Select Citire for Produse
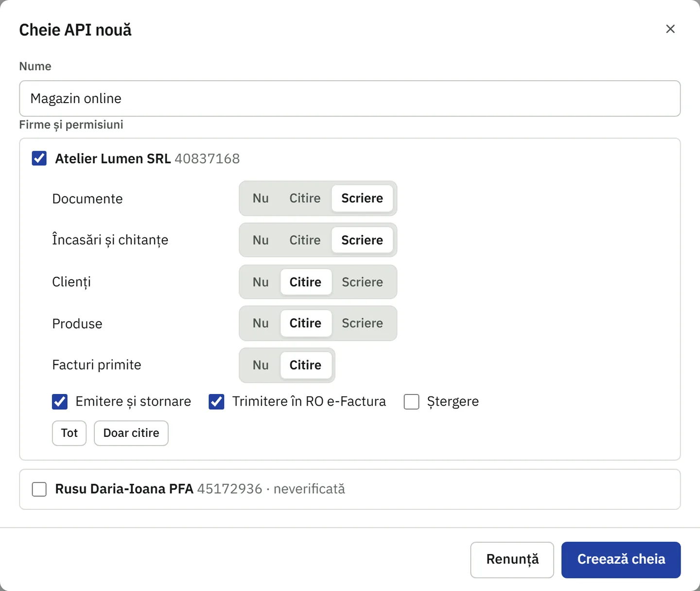Viewport: 700px width, 591px height. 305,323
